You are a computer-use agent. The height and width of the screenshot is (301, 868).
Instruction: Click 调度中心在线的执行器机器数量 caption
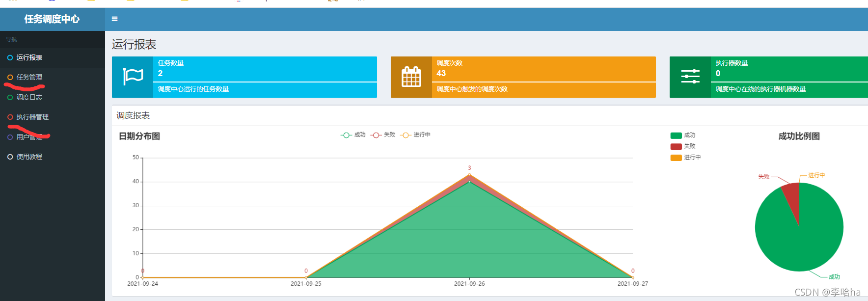coord(761,89)
